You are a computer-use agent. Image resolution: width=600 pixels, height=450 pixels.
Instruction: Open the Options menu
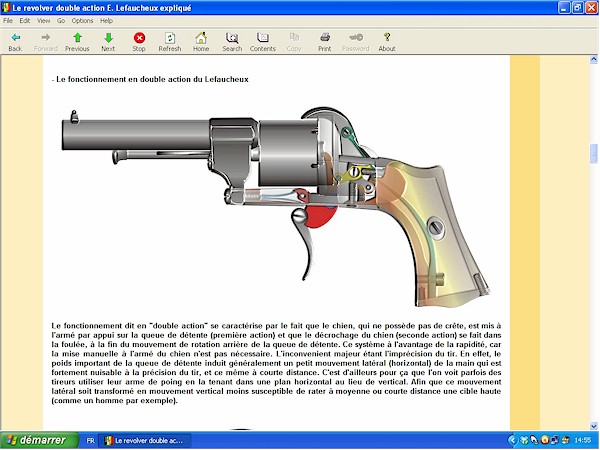tap(82, 21)
